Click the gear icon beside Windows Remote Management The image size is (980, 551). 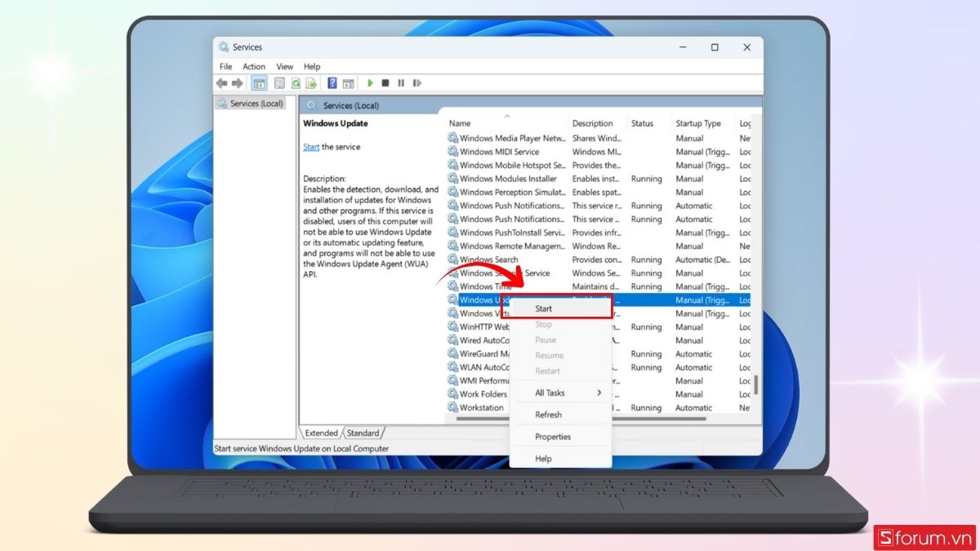(452, 246)
